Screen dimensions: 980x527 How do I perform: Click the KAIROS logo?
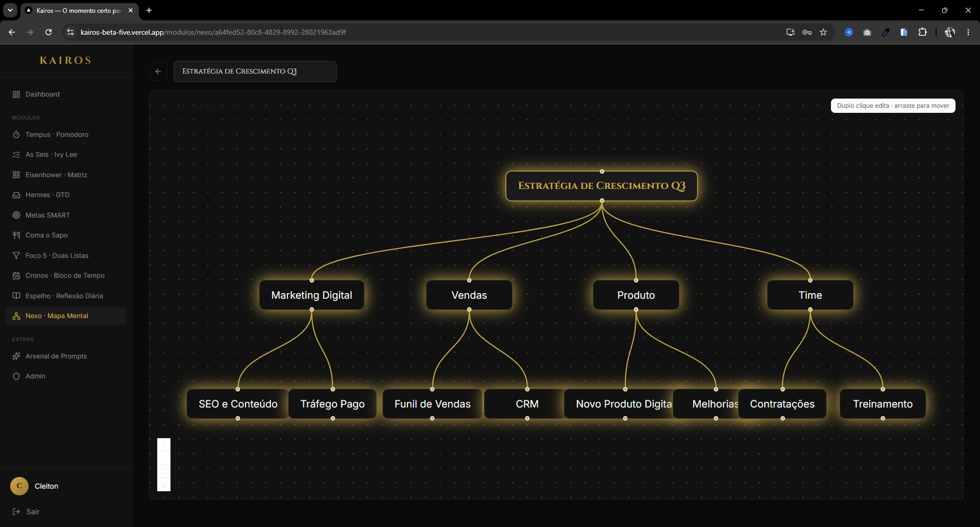point(66,60)
